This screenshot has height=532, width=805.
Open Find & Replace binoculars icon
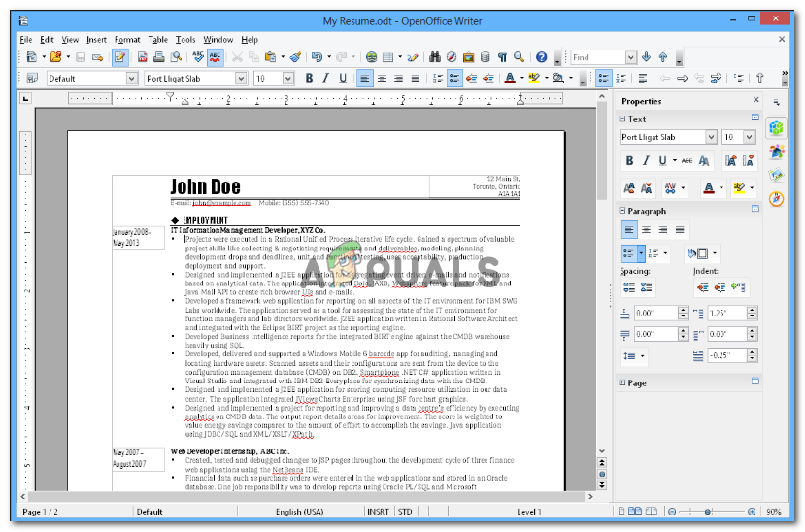[435, 57]
